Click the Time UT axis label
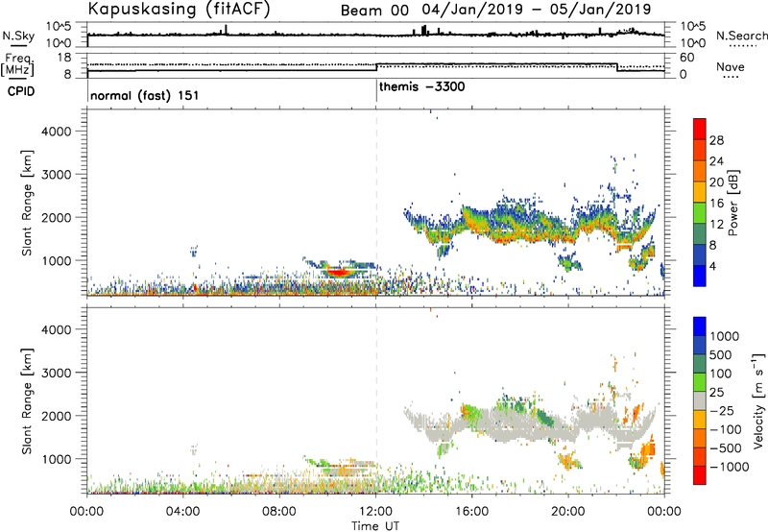Screen dimensions: 768x532 375,526
